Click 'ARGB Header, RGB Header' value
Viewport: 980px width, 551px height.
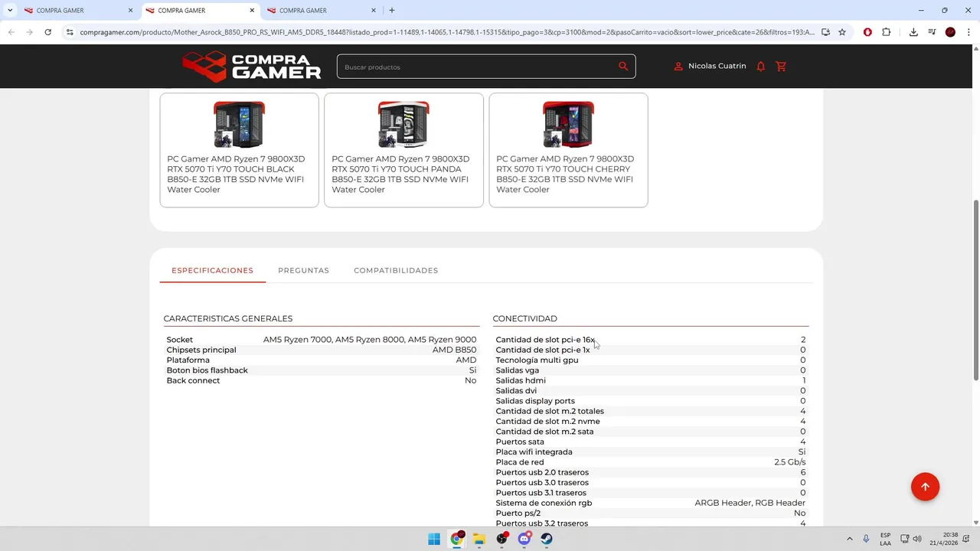point(750,503)
